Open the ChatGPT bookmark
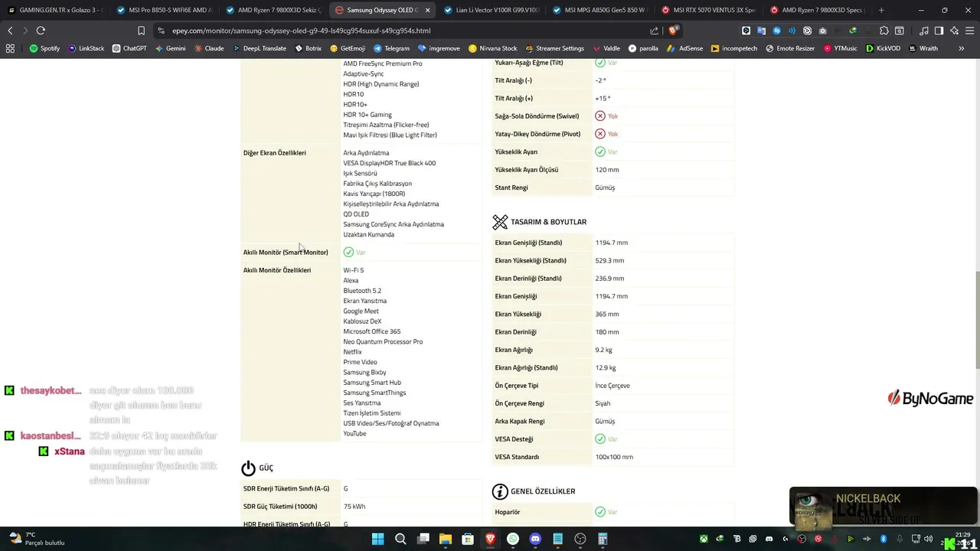This screenshot has height=551, width=980. pos(129,48)
